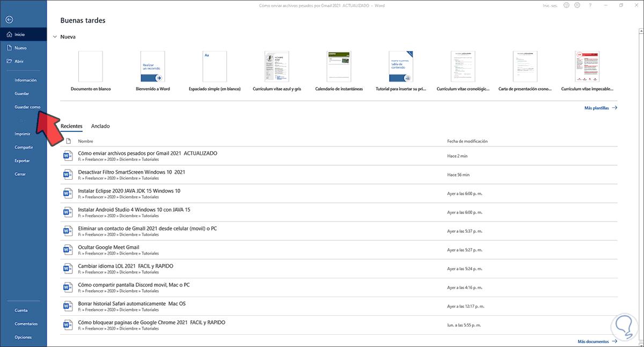Click 'Hace 56 min' modification time
The image size is (644, 347).
[x=458, y=174]
